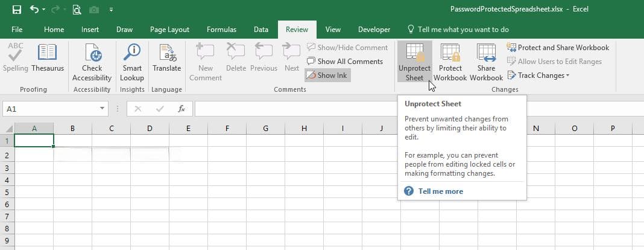
Task: Click inside the Name Box showing A1
Action: [x=50, y=109]
